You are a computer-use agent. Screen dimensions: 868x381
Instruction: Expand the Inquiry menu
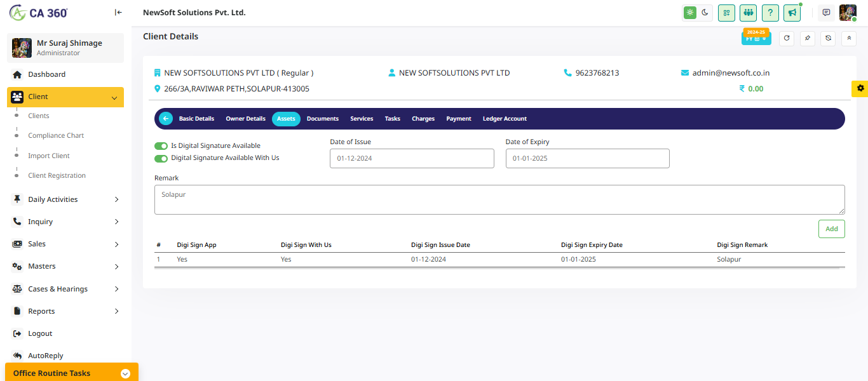65,222
